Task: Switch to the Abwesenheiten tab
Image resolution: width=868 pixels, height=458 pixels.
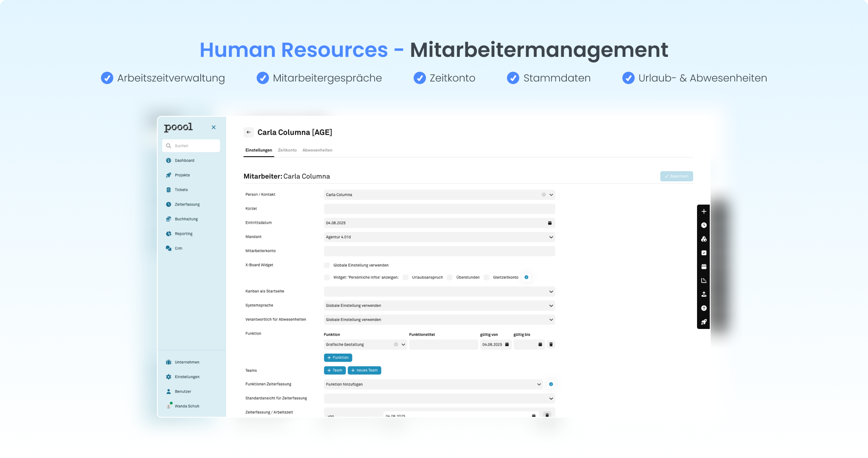Action: click(x=317, y=150)
